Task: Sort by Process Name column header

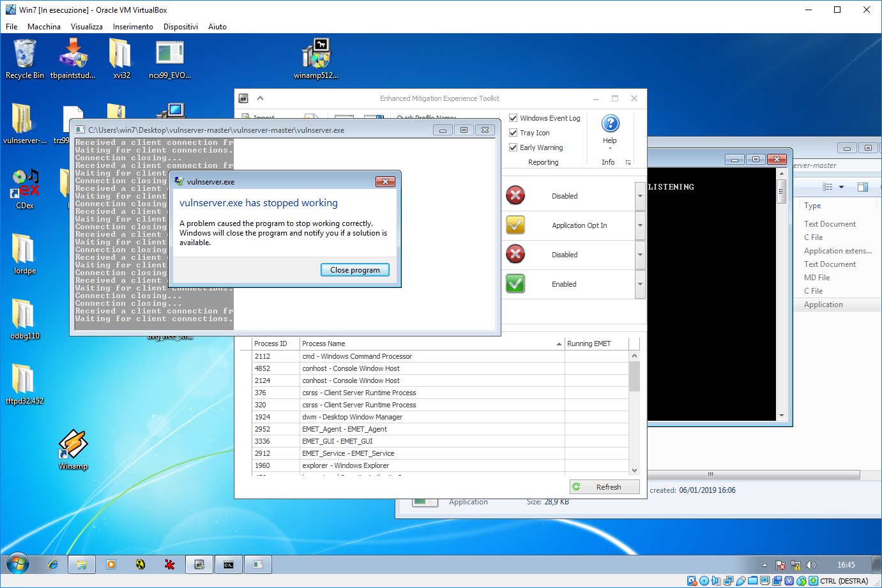Action: pos(432,343)
